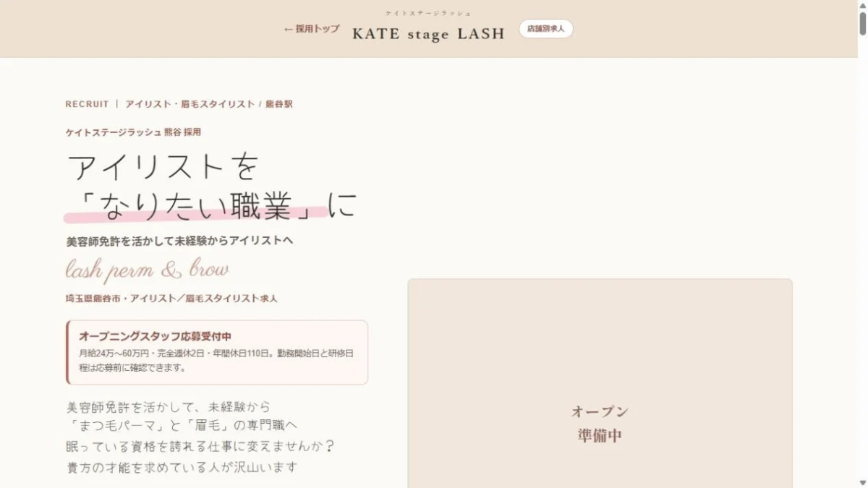The width and height of the screenshot is (868, 488).
Task: Go back via ← 採用トップ link
Action: point(311,29)
